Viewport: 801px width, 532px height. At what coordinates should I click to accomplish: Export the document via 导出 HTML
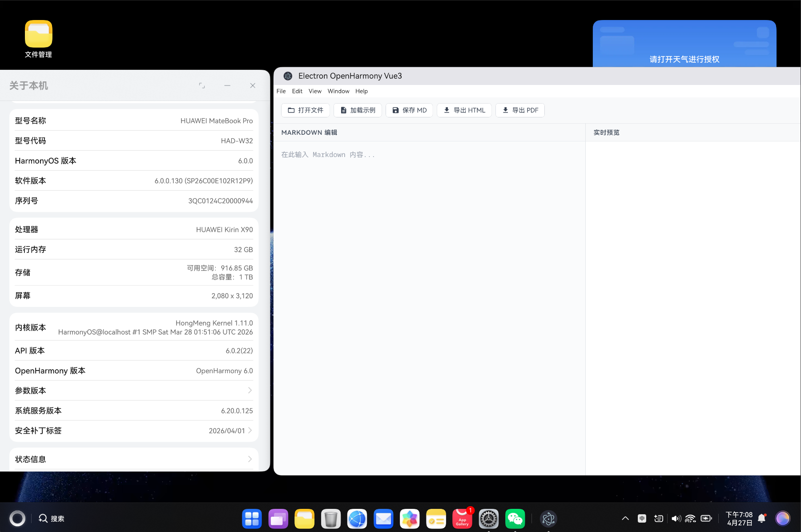coord(464,110)
